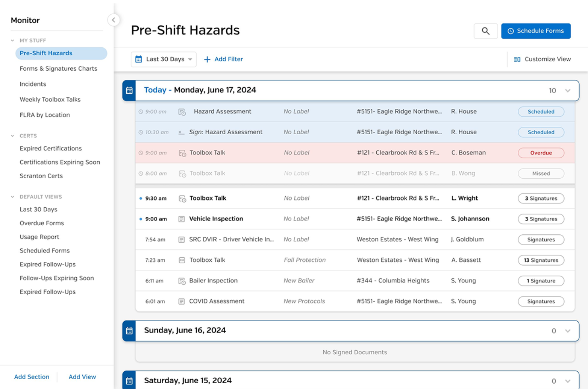Click the clock icon beside 9:00 am Hazard Assessment

pos(141,112)
